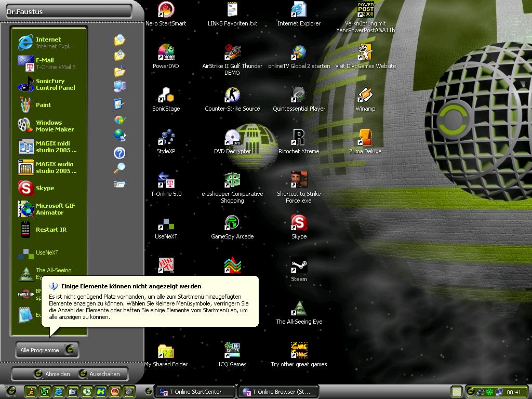The height and width of the screenshot is (399, 532).
Task: Open Winamp desktop shortcut
Action: 365,97
